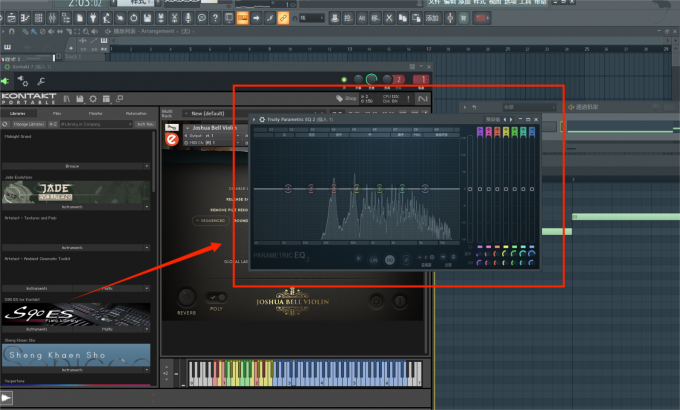This screenshot has height=410, width=680.
Task: Adjust the REVERB knob
Action: pyautogui.click(x=186, y=297)
